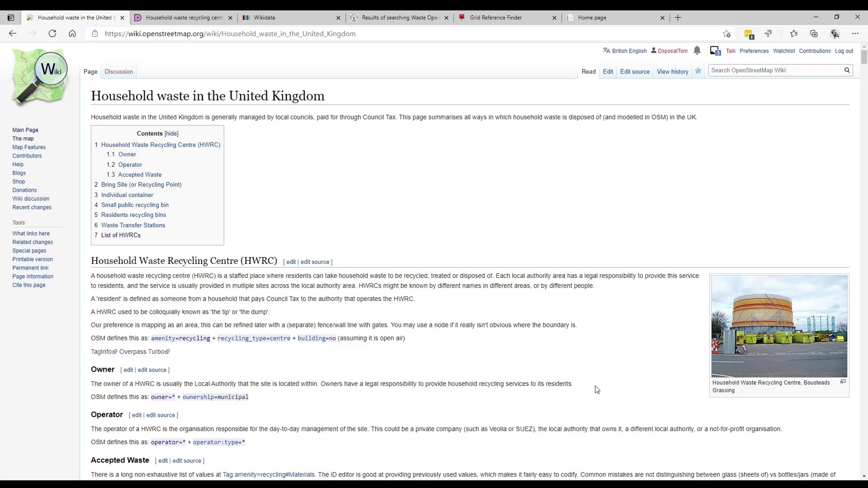Toggle the watchlist star for this page
Viewport: 868px width, 488px height.
pyautogui.click(x=698, y=71)
